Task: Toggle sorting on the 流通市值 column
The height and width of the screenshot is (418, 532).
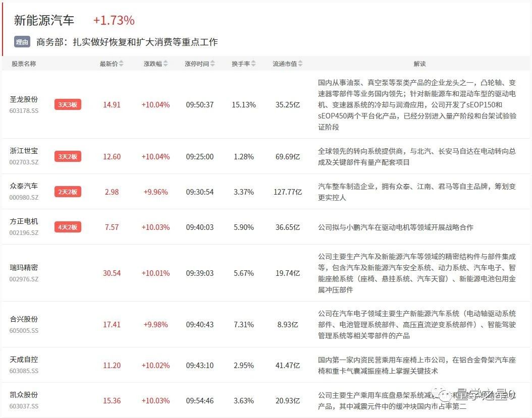Action: 301,64
